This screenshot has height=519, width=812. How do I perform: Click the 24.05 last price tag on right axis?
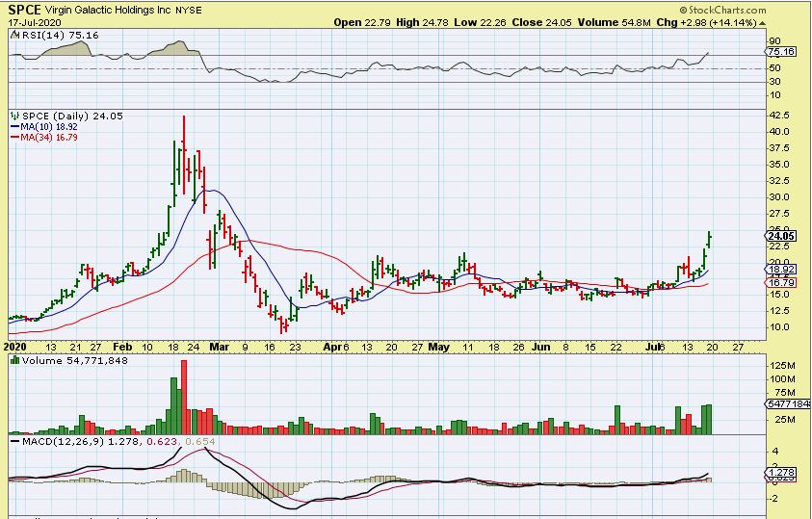(781, 236)
